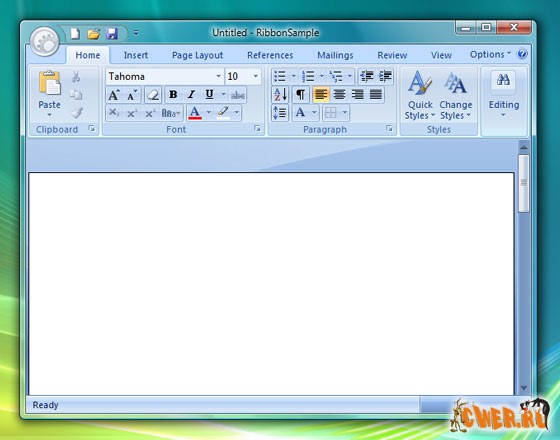560x440 pixels.
Task: Open the Change Styles menu
Action: pyautogui.click(x=456, y=95)
